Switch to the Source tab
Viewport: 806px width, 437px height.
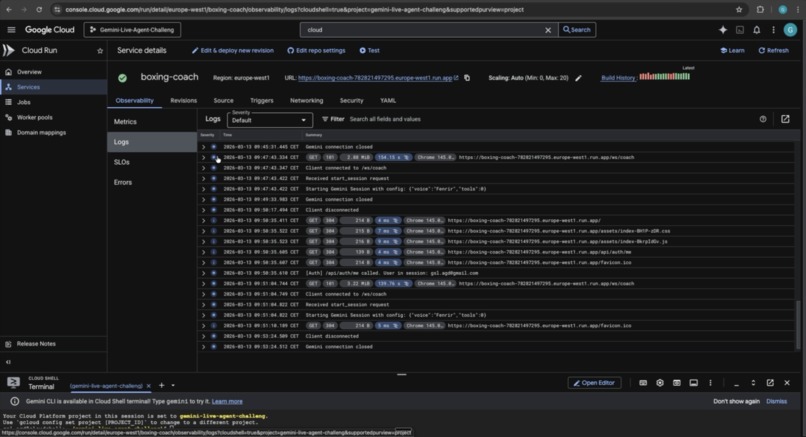[x=223, y=101]
